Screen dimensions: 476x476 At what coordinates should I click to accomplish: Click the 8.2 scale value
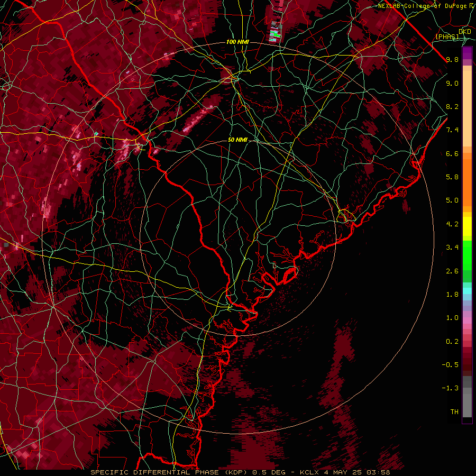click(452, 107)
